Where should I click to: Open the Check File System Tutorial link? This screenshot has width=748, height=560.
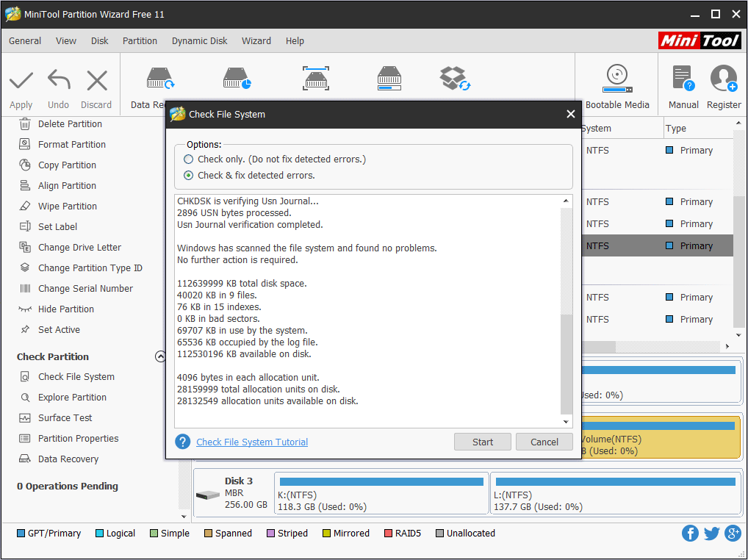point(252,442)
